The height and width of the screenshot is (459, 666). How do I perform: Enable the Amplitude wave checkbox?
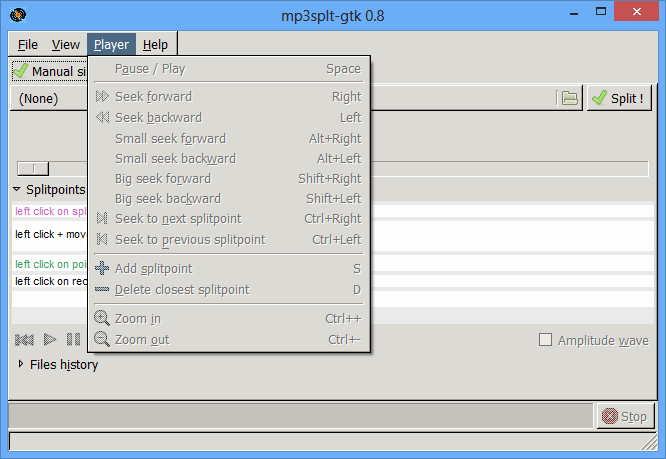click(545, 340)
